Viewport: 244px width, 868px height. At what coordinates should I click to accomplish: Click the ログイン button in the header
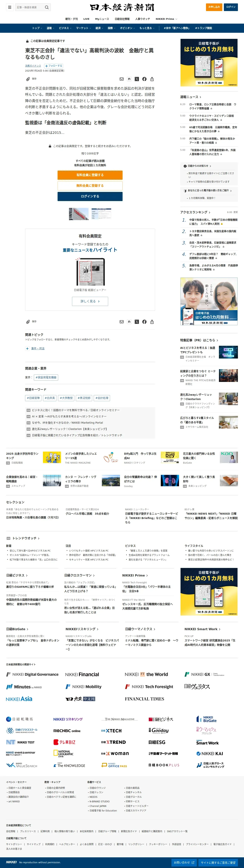tap(231, 7)
